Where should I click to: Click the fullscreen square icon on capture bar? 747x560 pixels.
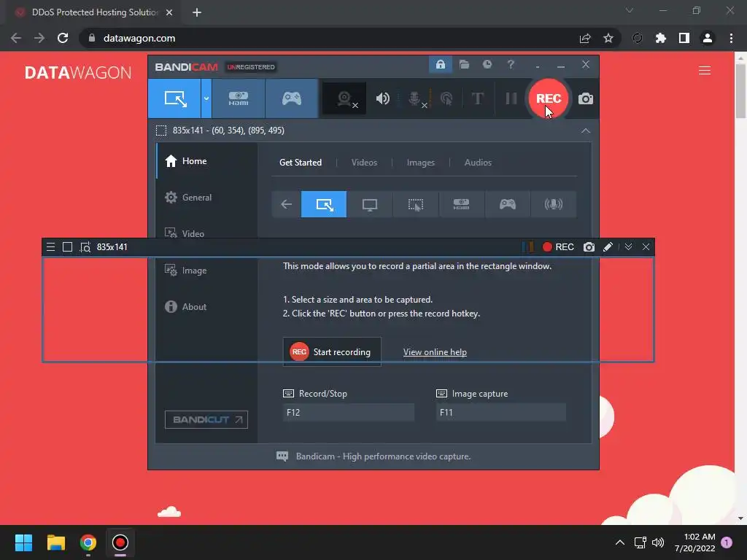point(68,246)
